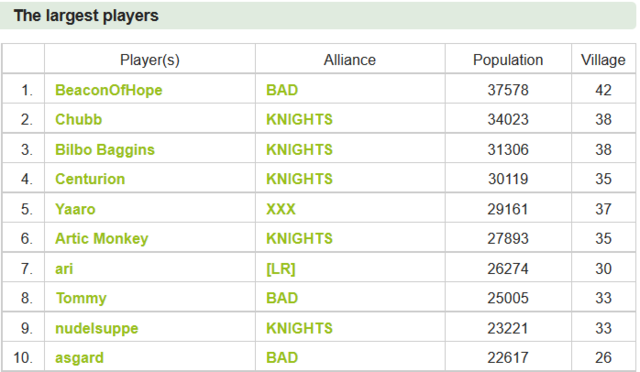
Task: Click KNIGHTS alliance in nudelsuppe's row
Action: tap(299, 329)
